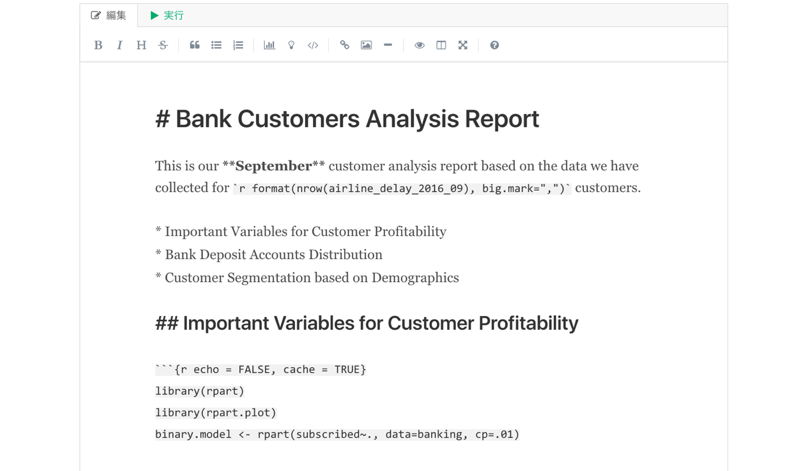The width and height of the screenshot is (807, 471).
Task: Click the 実行 run tab
Action: pyautogui.click(x=167, y=15)
